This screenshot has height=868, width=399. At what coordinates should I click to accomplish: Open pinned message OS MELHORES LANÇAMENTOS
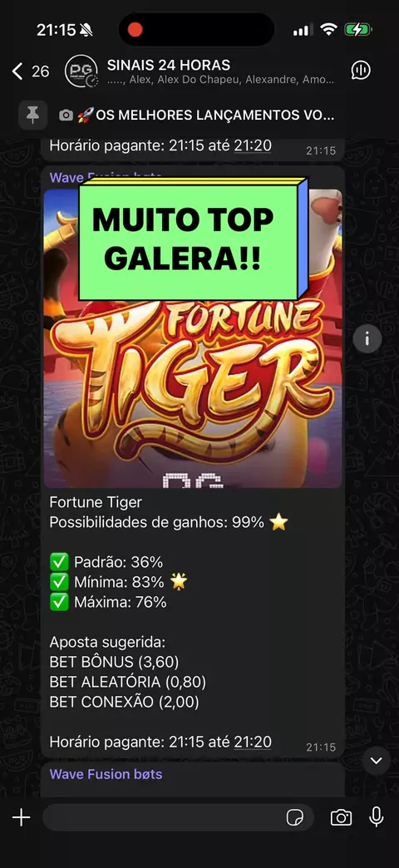coord(196,115)
